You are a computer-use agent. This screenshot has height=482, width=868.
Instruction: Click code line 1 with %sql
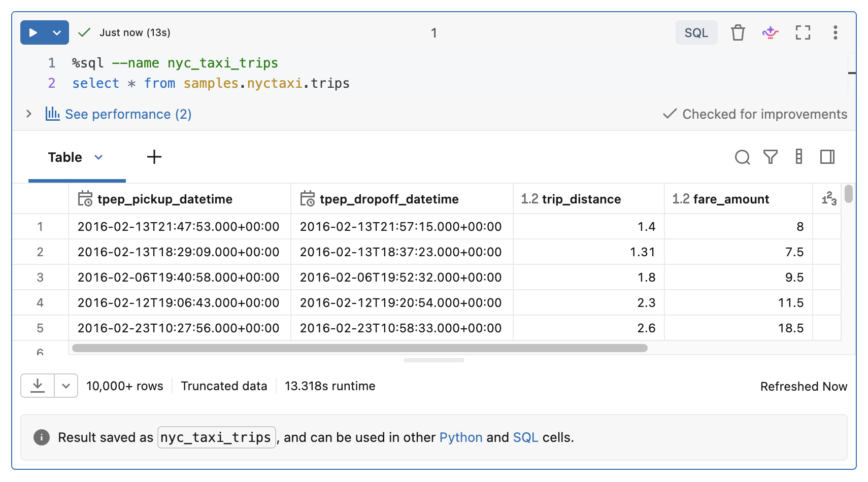click(x=175, y=63)
